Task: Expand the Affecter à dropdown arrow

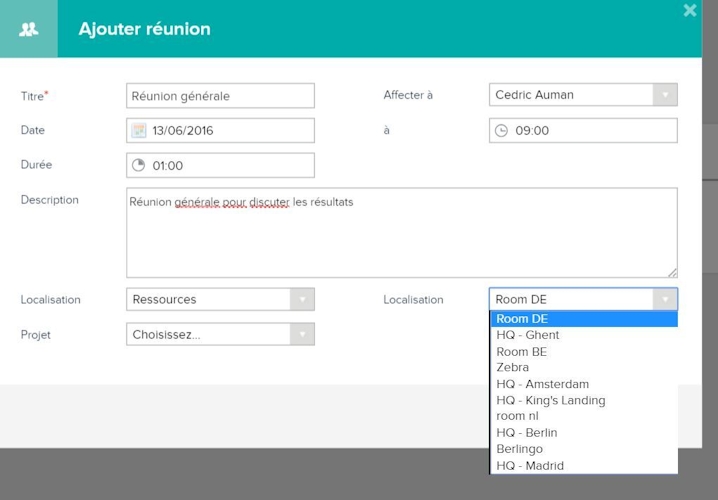Action: click(x=665, y=95)
